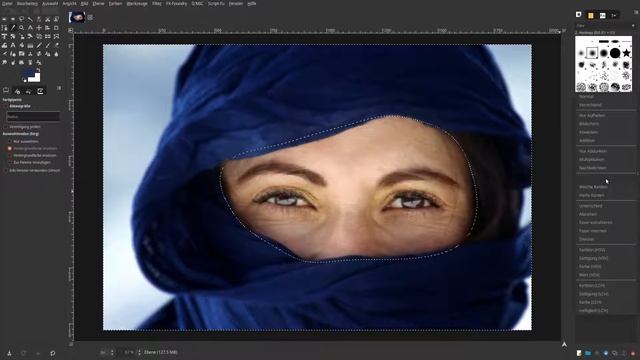
Task: Click the Radius input field
Action: click(x=33, y=117)
